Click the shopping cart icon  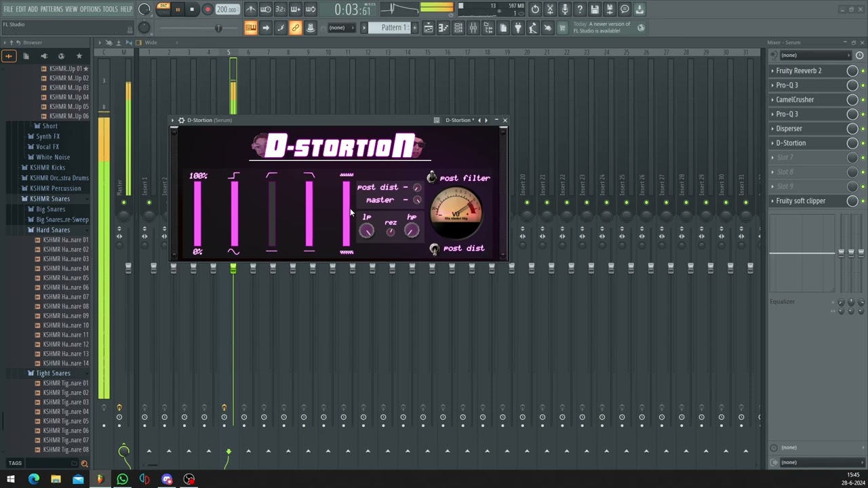562,28
